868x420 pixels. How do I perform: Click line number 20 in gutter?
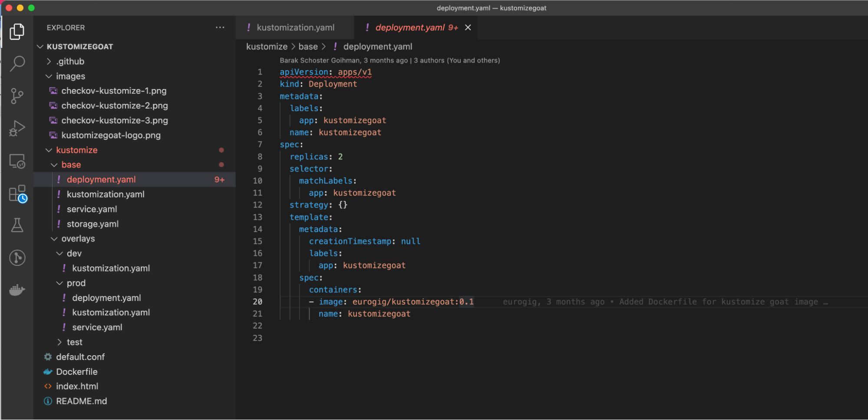coord(257,301)
